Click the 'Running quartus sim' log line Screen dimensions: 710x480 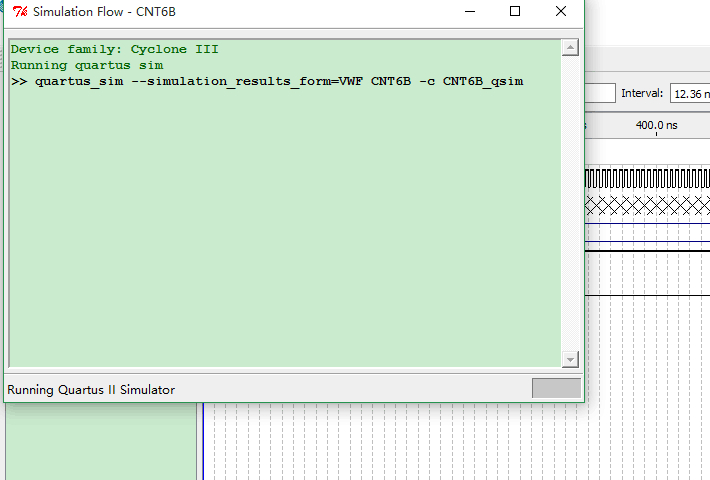coord(87,65)
